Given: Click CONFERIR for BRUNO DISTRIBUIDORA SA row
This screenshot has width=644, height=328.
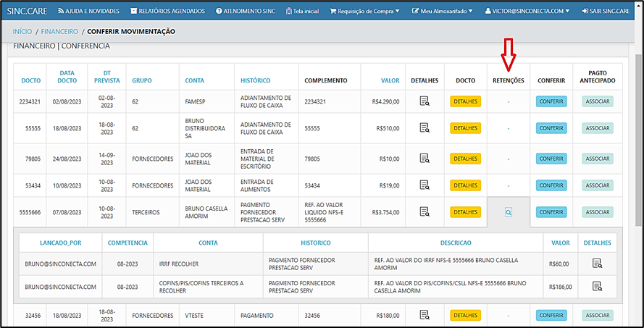Looking at the screenshot, I should point(551,128).
